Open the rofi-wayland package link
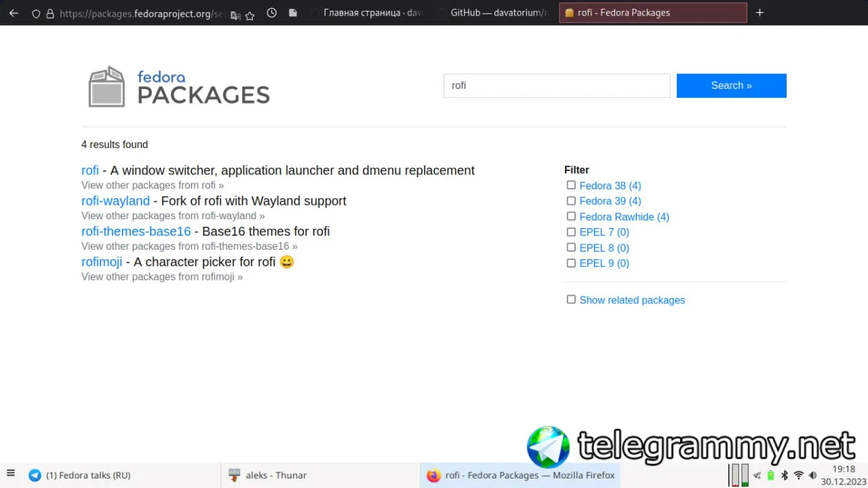Viewport: 868px width, 488px height. tap(115, 201)
